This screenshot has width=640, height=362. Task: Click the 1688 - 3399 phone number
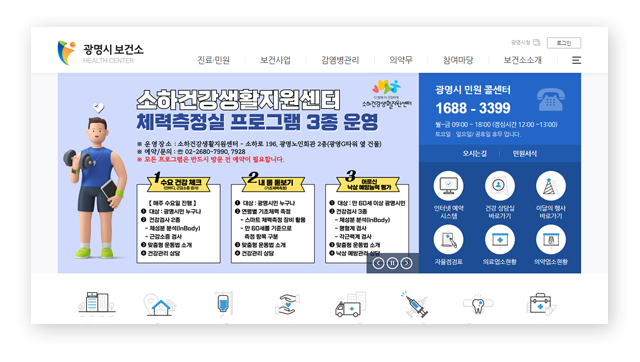[x=473, y=108]
